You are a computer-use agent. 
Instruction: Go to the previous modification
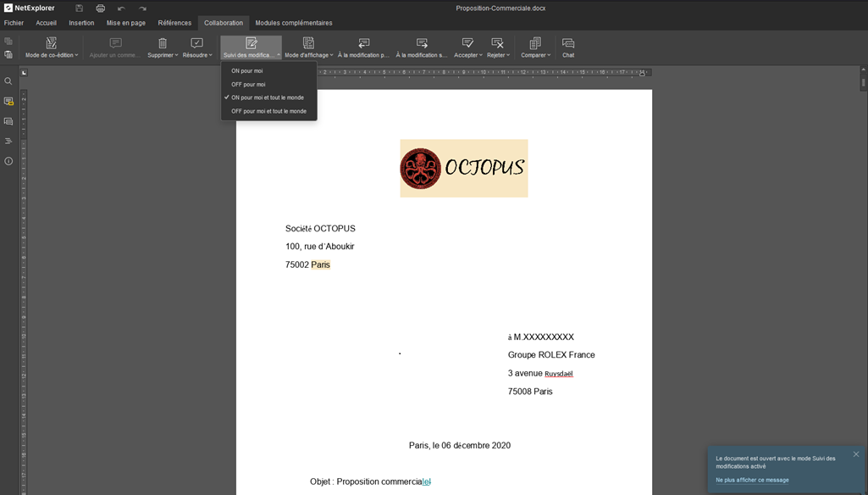point(363,47)
